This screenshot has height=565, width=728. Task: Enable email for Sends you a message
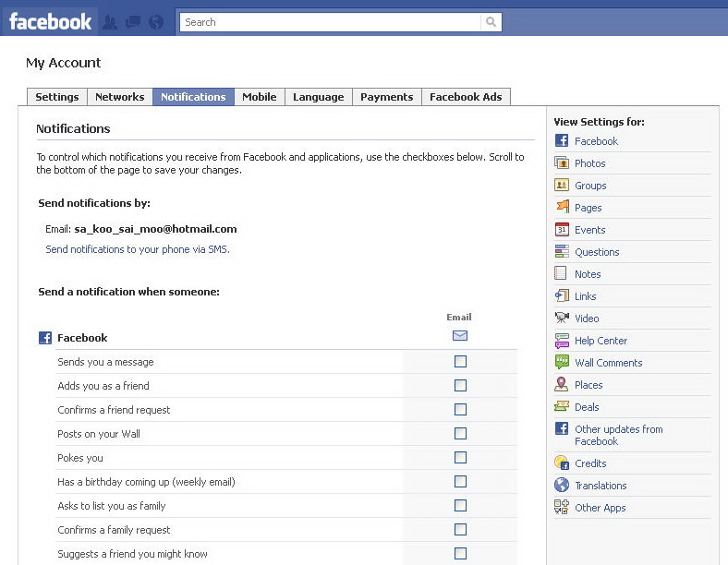(x=460, y=361)
